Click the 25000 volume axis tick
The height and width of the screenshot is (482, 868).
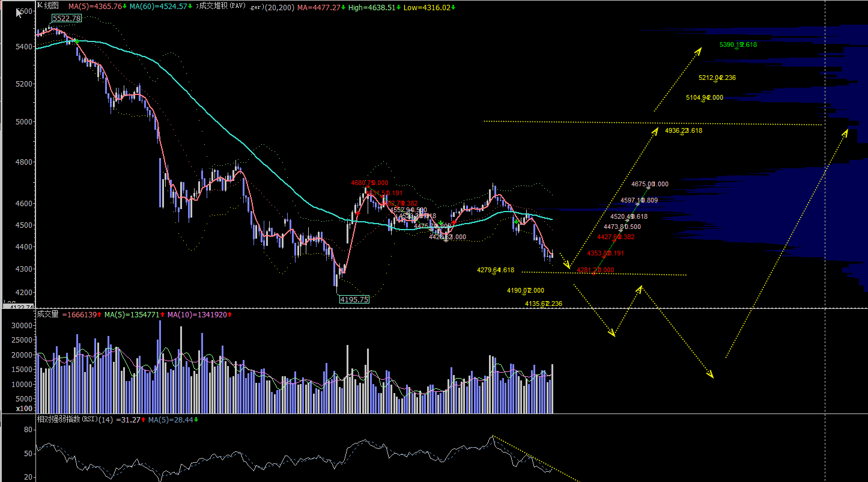pos(22,340)
